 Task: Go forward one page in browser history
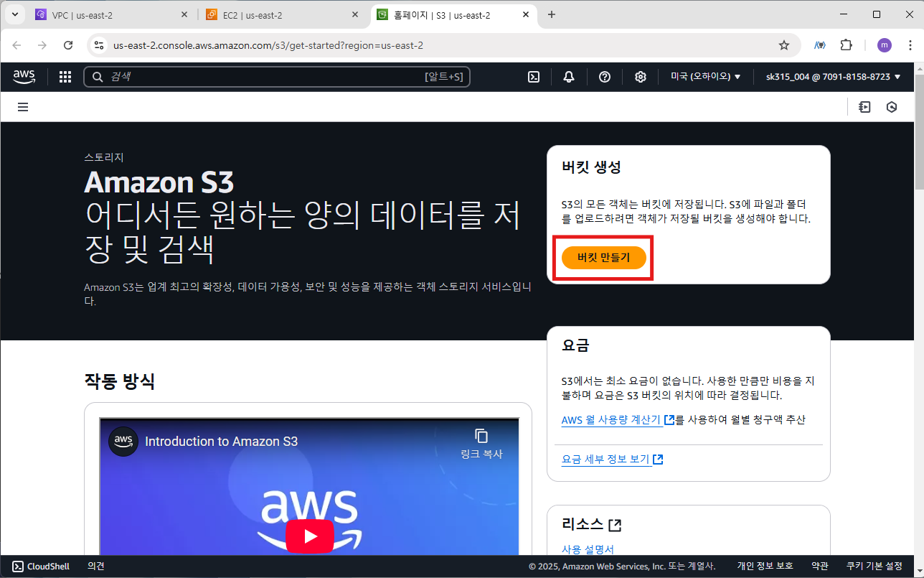tap(42, 45)
